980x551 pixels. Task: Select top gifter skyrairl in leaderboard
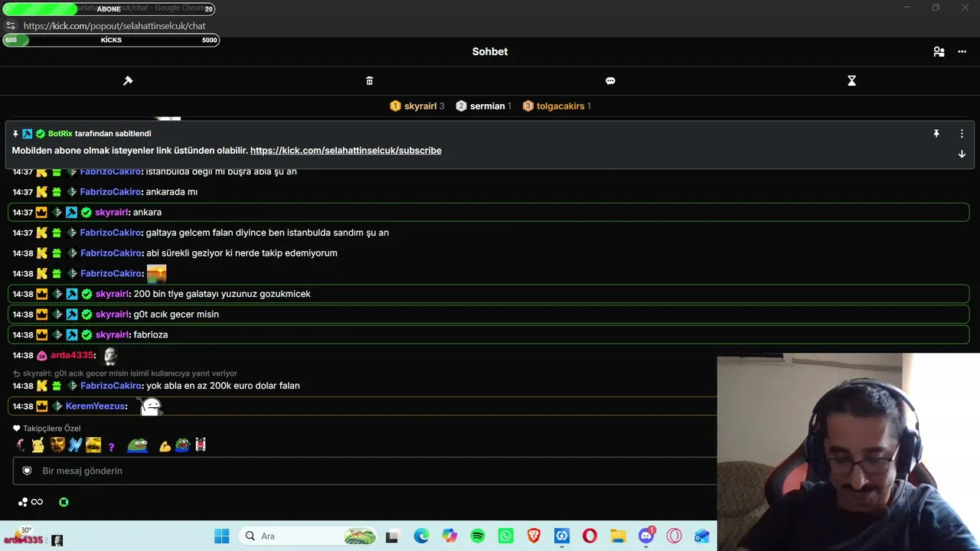[x=417, y=106]
